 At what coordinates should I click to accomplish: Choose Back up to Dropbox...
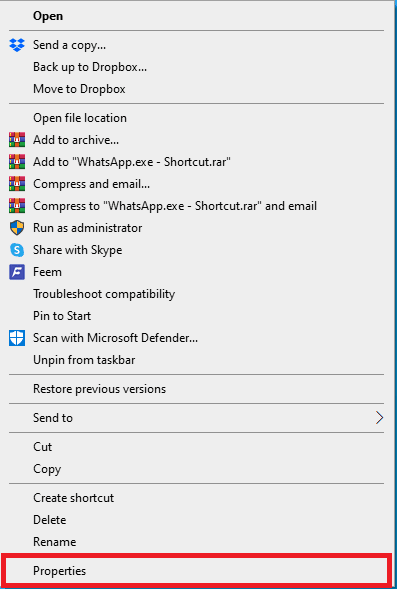[x=196, y=67]
